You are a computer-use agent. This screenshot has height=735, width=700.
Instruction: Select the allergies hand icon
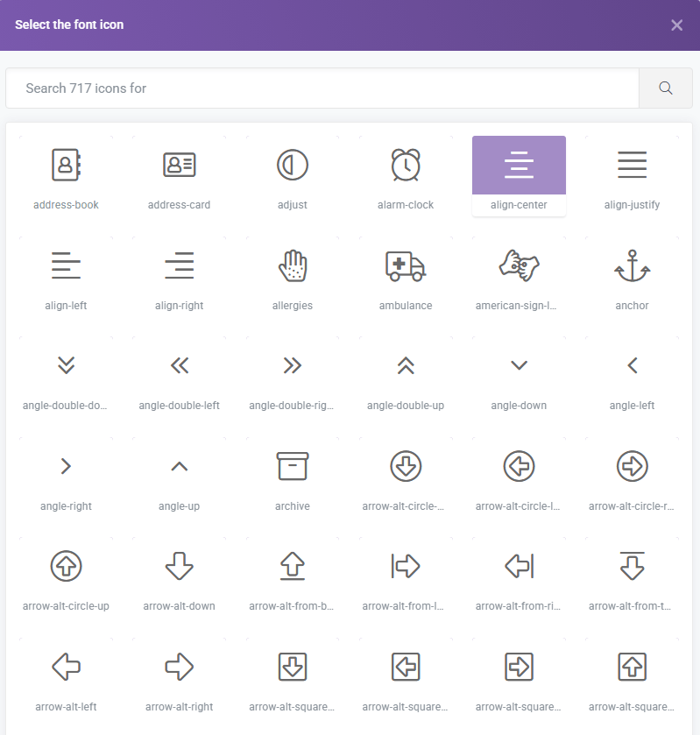292,265
